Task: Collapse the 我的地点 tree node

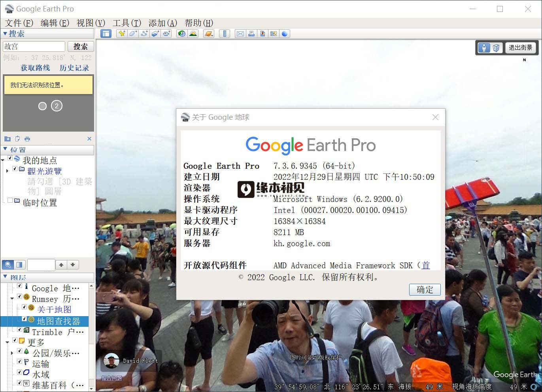Action: (x=3, y=160)
